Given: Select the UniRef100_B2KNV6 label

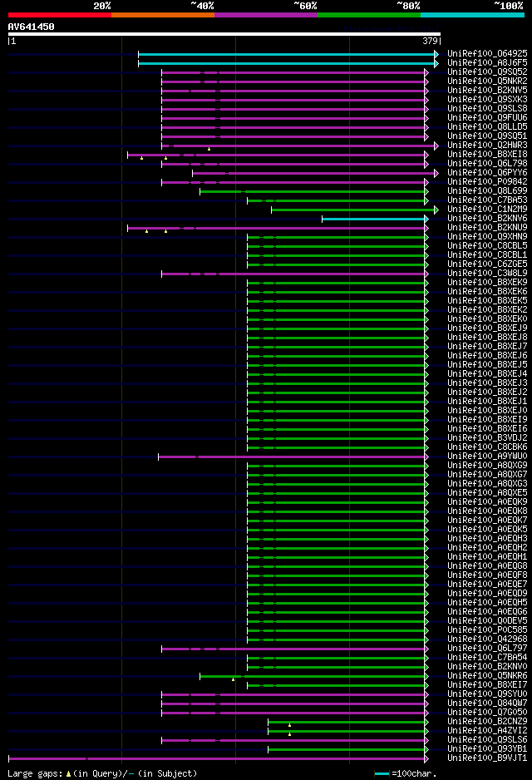Looking at the screenshot, I should (487, 218).
